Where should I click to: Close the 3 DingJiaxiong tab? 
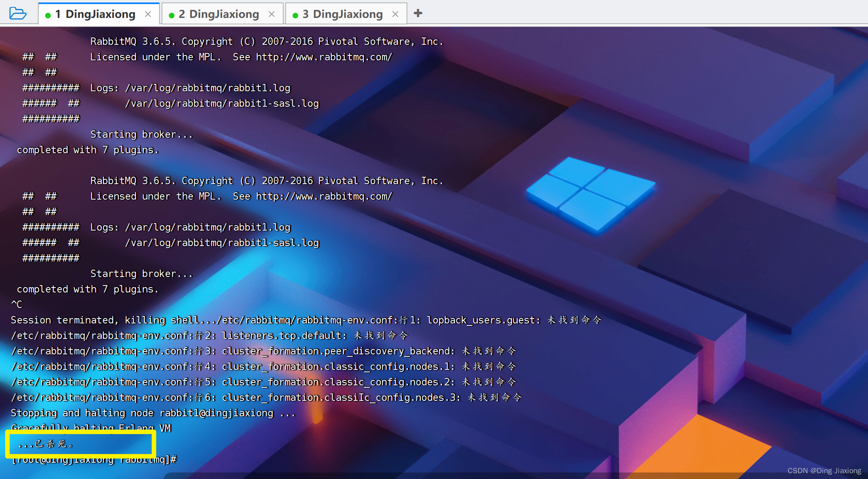click(395, 14)
